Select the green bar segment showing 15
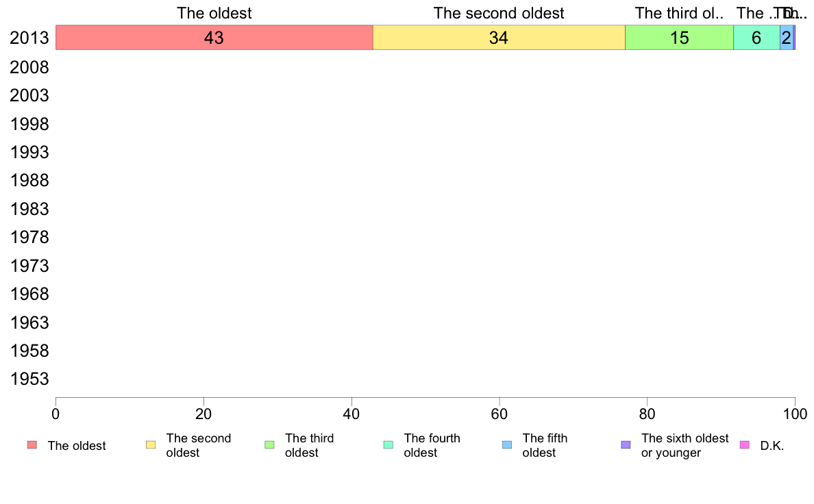The height and width of the screenshot is (504, 814). coord(679,38)
